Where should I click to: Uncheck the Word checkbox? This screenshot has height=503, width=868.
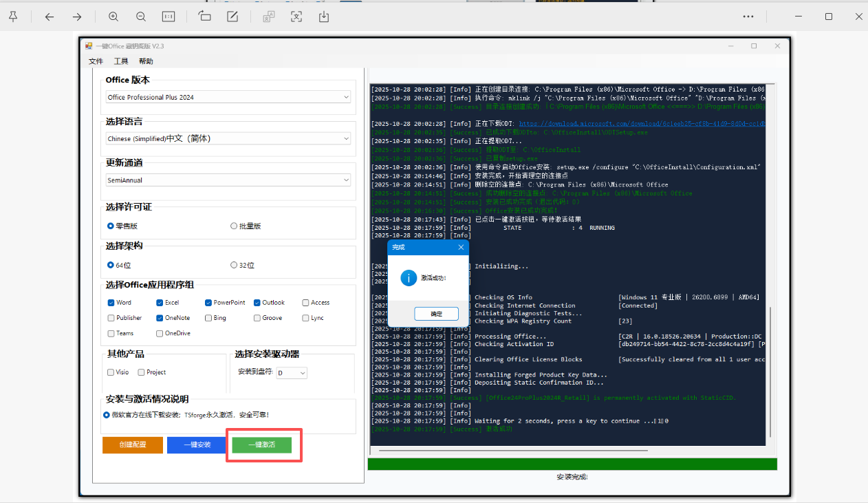(x=111, y=303)
